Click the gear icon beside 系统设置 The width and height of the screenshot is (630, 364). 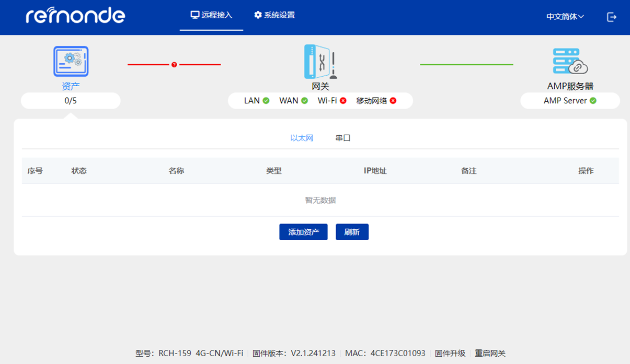258,15
